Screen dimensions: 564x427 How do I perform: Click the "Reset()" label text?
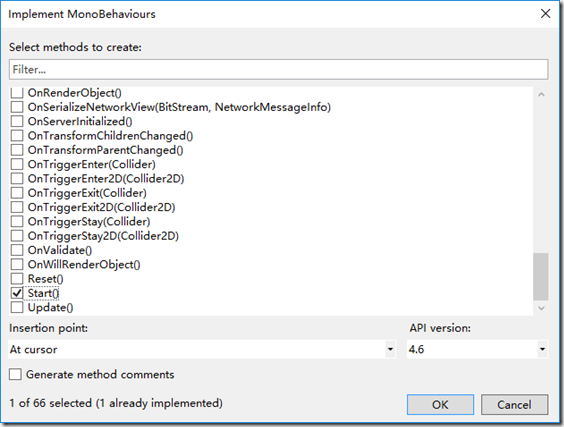(45, 279)
